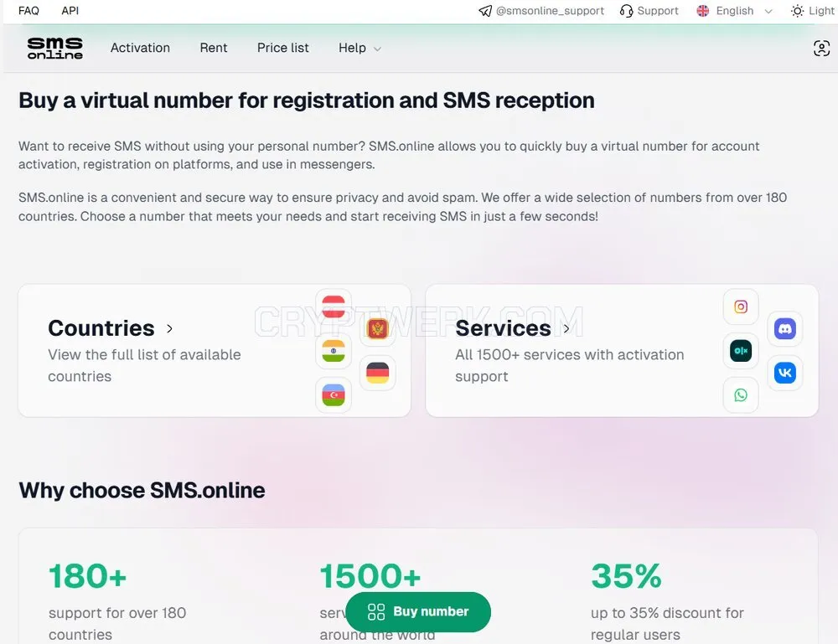Open Countries via its arrow chevron

169,328
